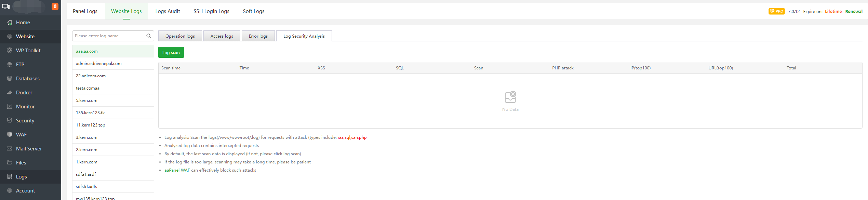Select site admin.edrivenepal.com

click(x=113, y=64)
